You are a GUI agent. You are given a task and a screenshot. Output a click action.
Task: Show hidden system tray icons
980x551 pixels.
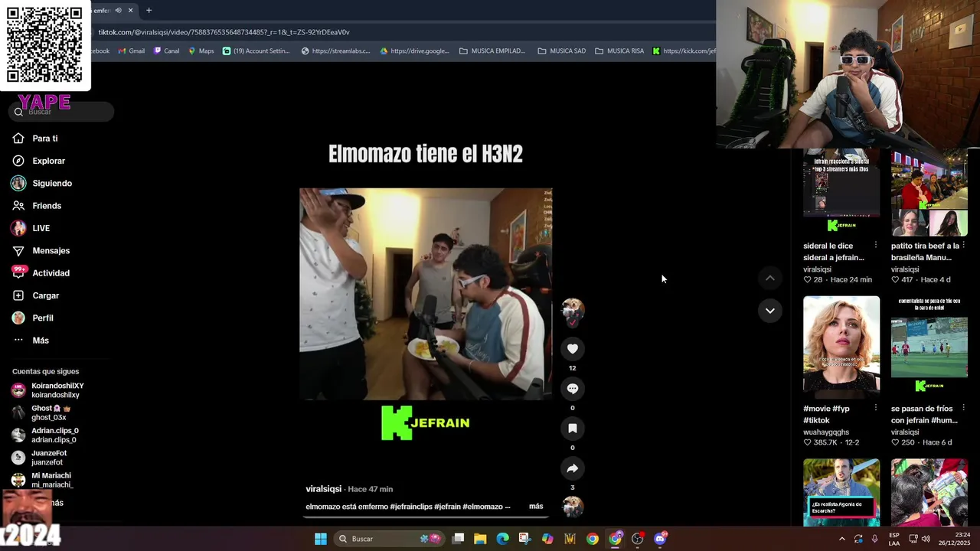[841, 539]
